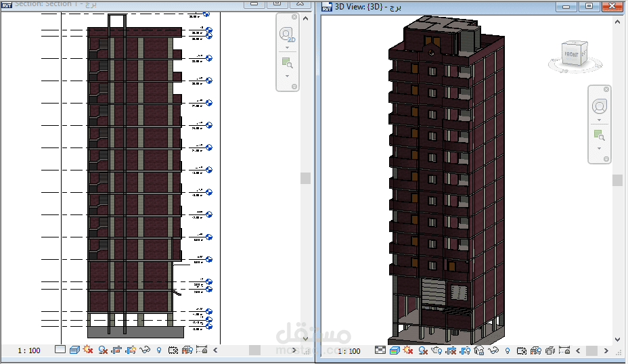Image resolution: width=628 pixels, height=364 pixels.
Task: Close the 3D View window
Action: (612, 6)
